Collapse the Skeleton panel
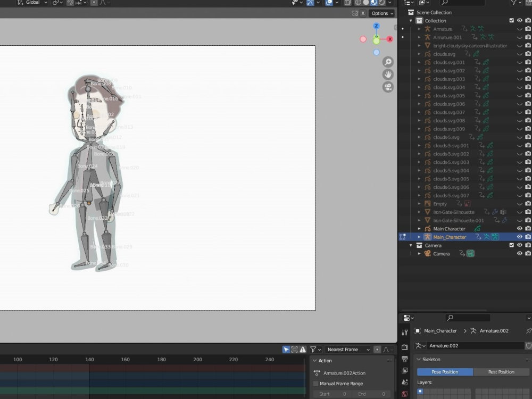This screenshot has height=399, width=532. [419, 359]
